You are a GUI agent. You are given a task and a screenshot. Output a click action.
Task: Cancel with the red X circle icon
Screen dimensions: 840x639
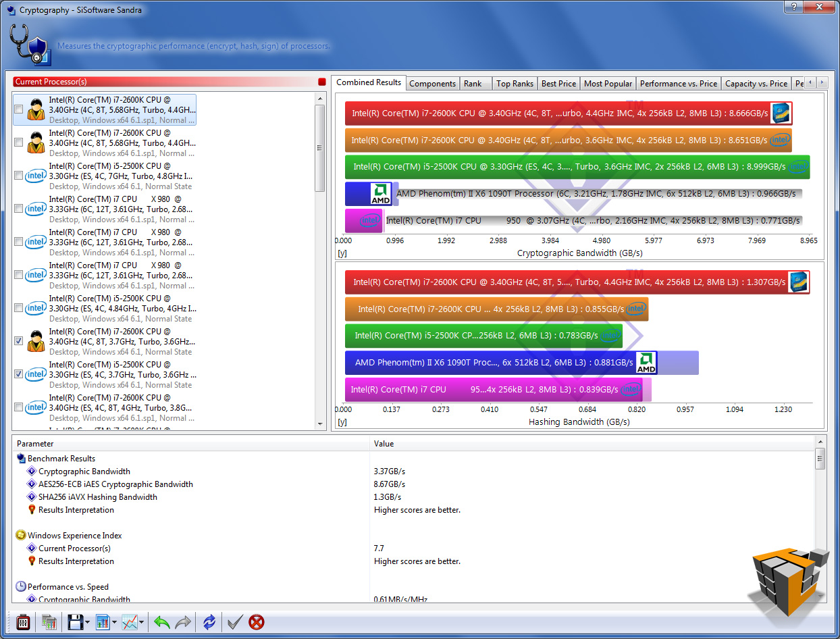(257, 621)
